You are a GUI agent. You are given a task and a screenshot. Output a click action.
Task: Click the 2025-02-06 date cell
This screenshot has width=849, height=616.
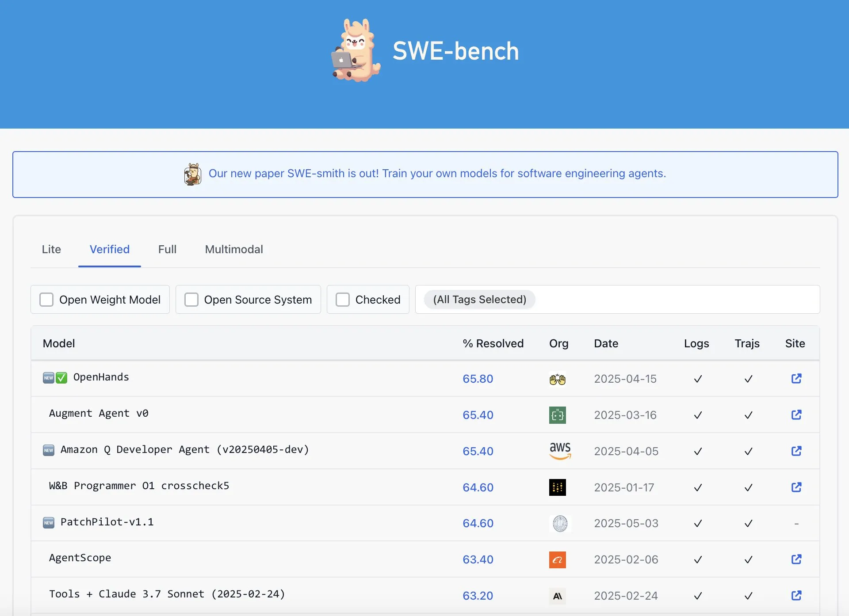[x=626, y=560]
